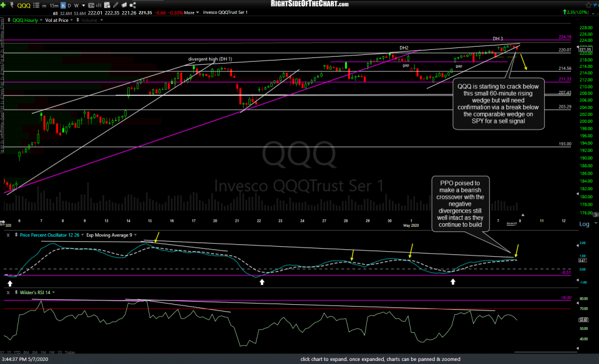
Task: Click the green plus add-symbol icon
Action: (3, 5)
